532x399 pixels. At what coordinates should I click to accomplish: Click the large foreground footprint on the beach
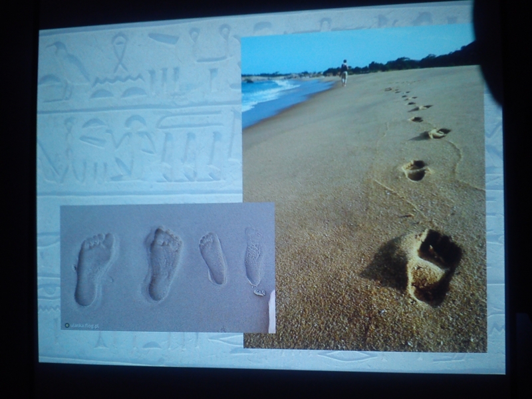[426, 267]
